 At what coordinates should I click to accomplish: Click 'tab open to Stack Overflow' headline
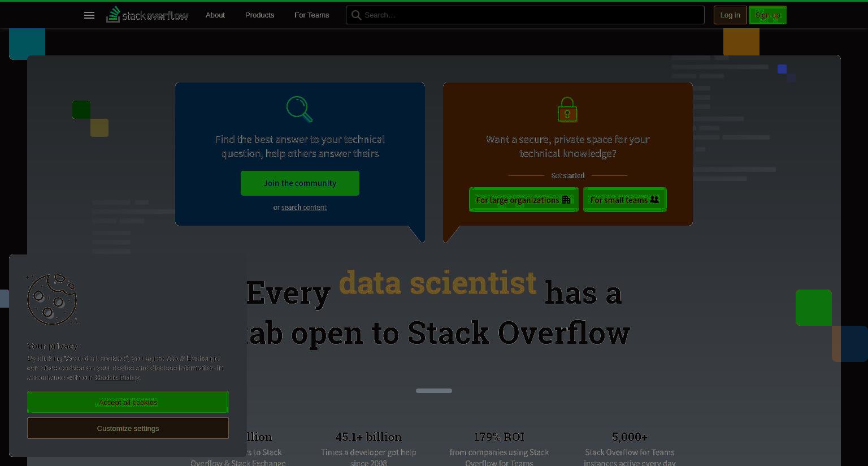438,333
